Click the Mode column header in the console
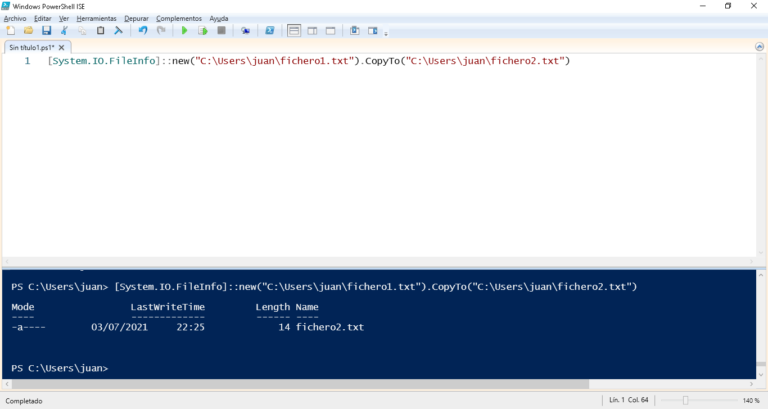This screenshot has width=768, height=409. (23, 307)
